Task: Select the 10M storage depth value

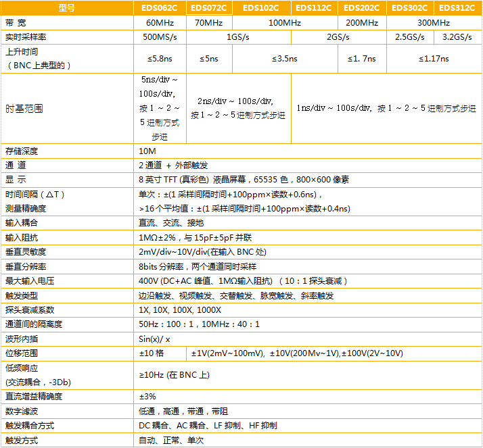Action: click(147, 151)
